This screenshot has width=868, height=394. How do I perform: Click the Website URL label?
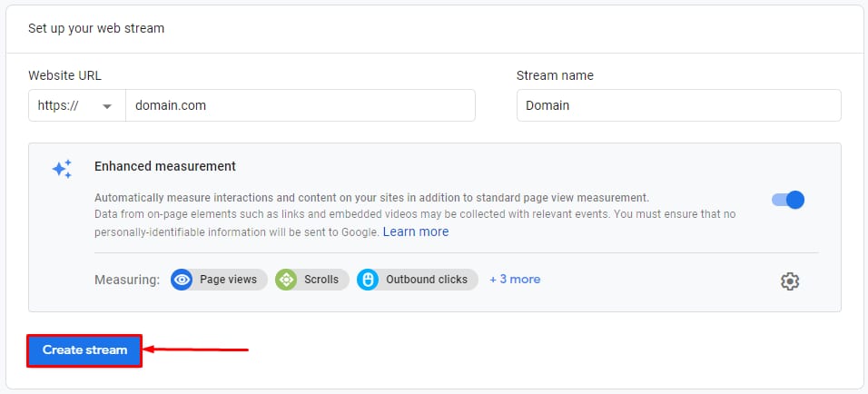[64, 75]
